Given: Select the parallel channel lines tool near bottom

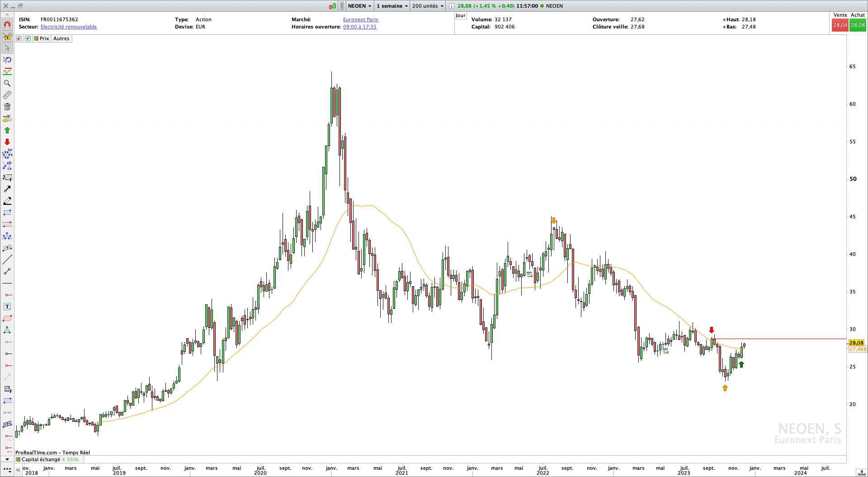Looking at the screenshot, I should coord(7,424).
